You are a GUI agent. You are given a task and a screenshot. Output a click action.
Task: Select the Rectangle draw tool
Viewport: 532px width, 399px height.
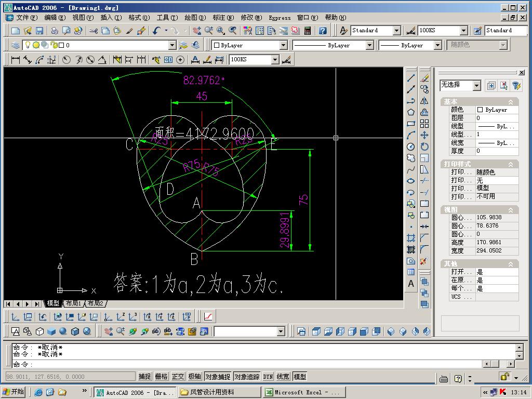coord(411,124)
